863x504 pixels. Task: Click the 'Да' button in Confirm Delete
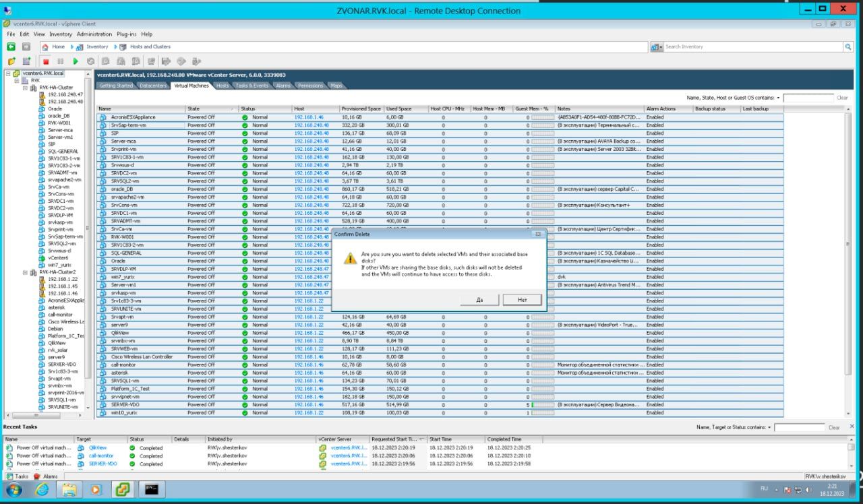coord(479,299)
